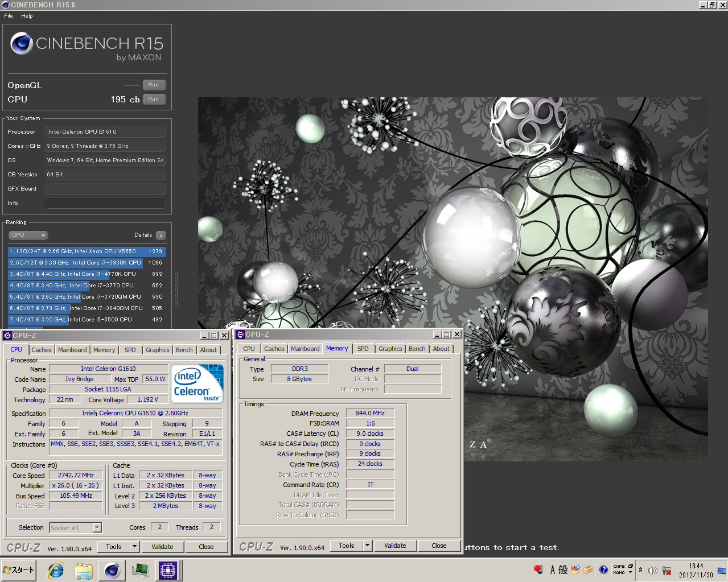Show hidden tray icons chevron
The height and width of the screenshot is (582, 728).
(x=640, y=570)
